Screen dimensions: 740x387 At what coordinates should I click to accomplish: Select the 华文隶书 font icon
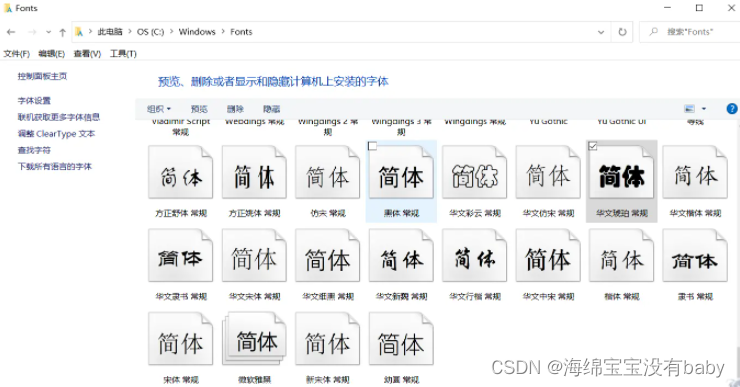180,255
